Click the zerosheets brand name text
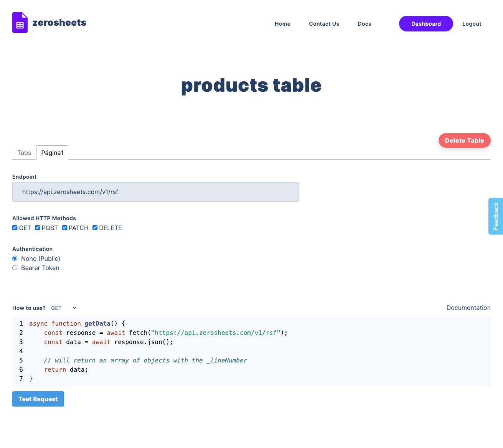The width and height of the screenshot is (503, 448). click(x=59, y=23)
